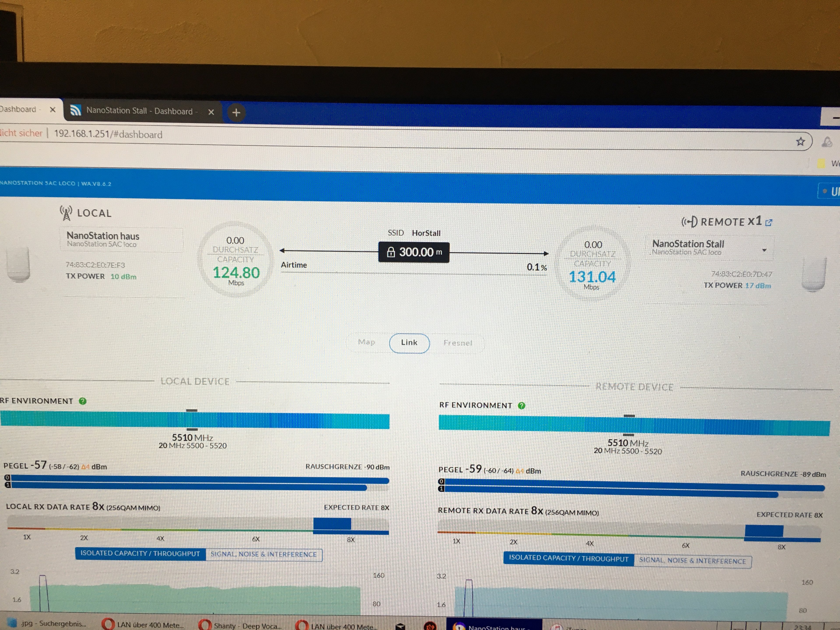840x630 pixels.
Task: Close the NanoStation Stall browser tab
Action: click(x=211, y=112)
